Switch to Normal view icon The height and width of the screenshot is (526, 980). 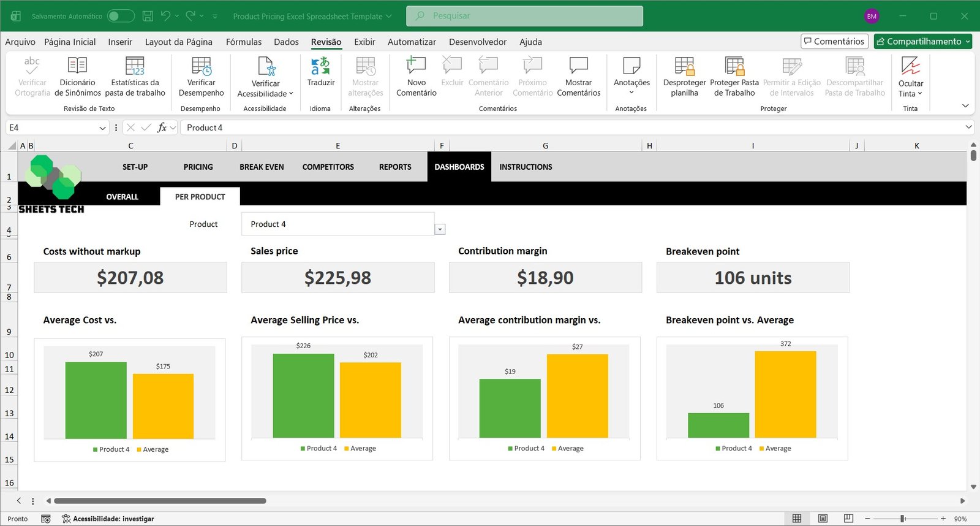click(x=797, y=519)
